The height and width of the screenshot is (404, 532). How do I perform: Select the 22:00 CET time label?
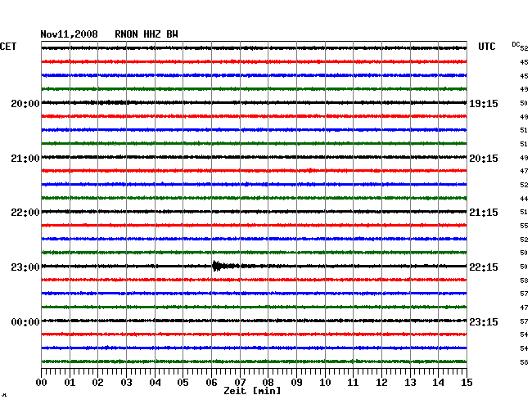click(x=25, y=213)
